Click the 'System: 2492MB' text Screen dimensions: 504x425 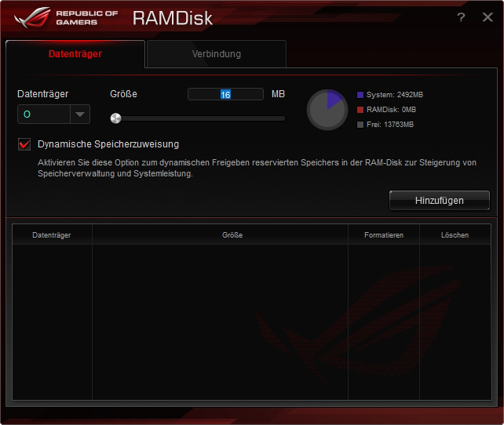tap(395, 95)
